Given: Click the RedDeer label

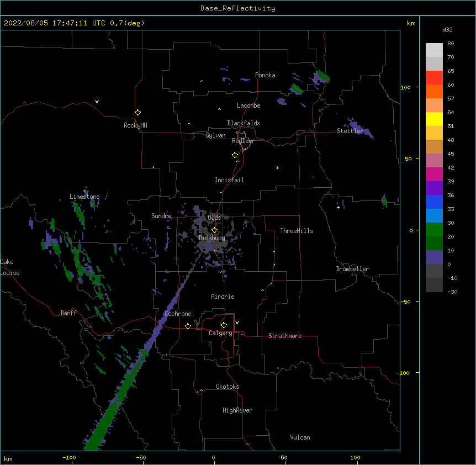Looking at the screenshot, I should coord(243,141).
